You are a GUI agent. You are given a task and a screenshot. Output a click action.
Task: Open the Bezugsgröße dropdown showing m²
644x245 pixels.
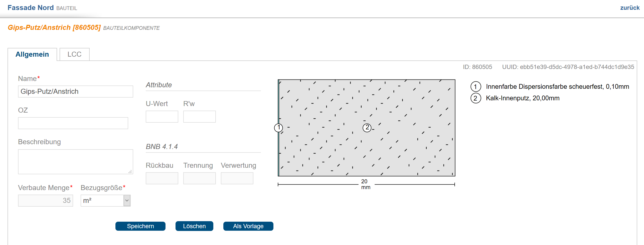[105, 201]
